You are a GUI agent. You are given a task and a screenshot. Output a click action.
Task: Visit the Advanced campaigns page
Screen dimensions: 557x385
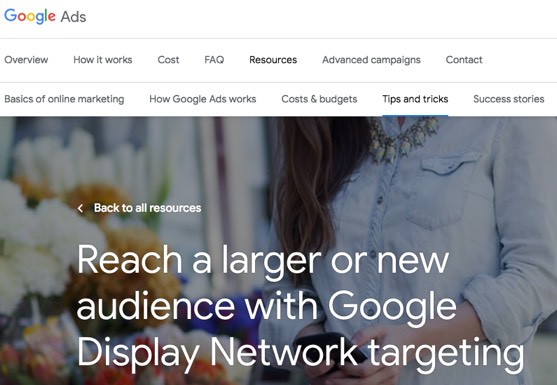coord(371,60)
